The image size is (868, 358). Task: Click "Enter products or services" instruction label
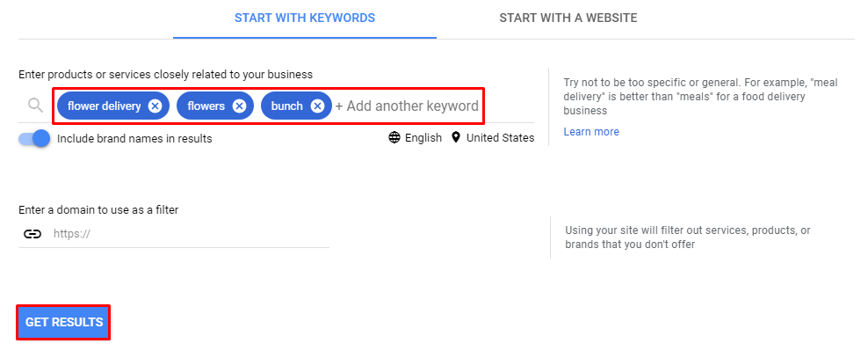pos(165,74)
